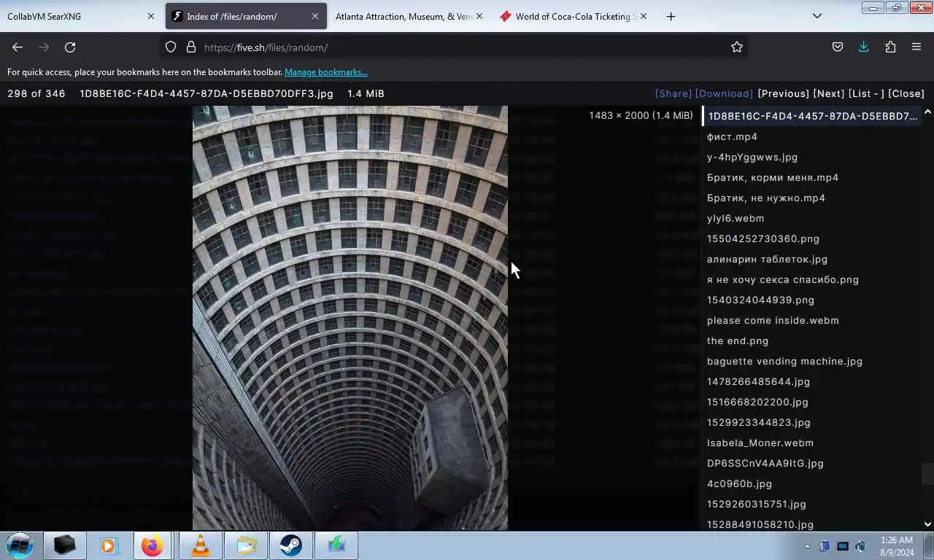Close the CollabVM SearXNG tab
934x560 pixels.
click(151, 16)
